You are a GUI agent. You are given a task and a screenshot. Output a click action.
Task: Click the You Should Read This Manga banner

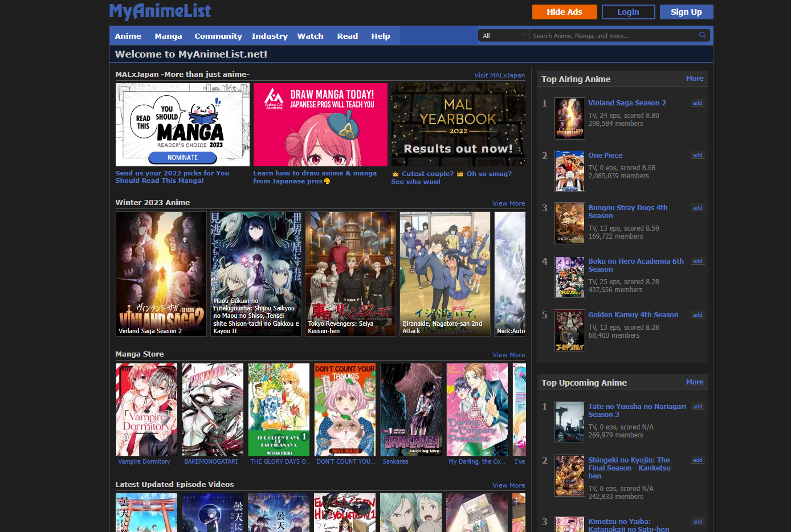tap(182, 125)
